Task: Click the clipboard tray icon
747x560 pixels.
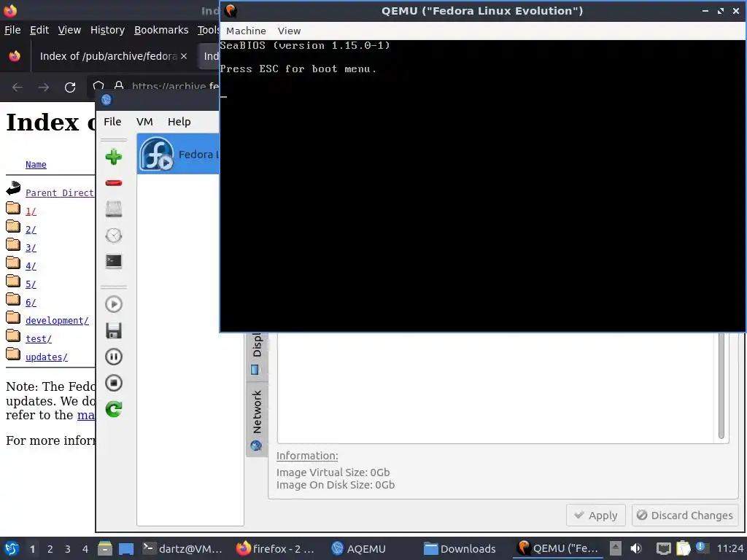Action: (683, 548)
